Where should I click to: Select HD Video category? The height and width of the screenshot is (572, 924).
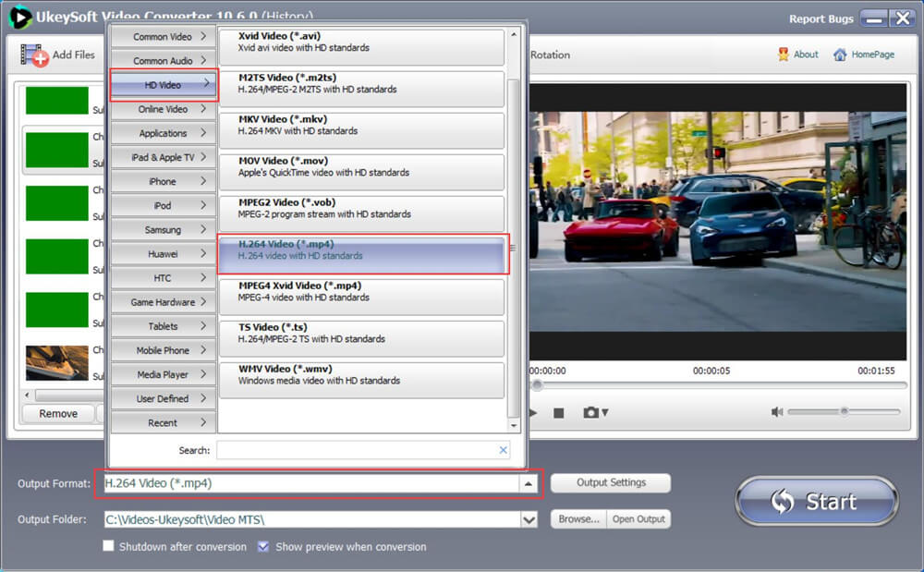164,85
